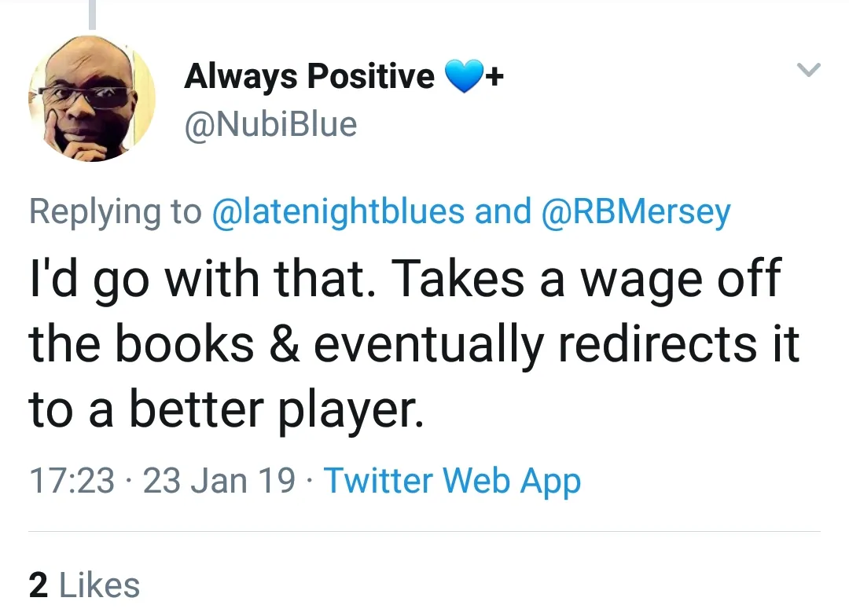Open the Always Positive display name

(x=309, y=77)
